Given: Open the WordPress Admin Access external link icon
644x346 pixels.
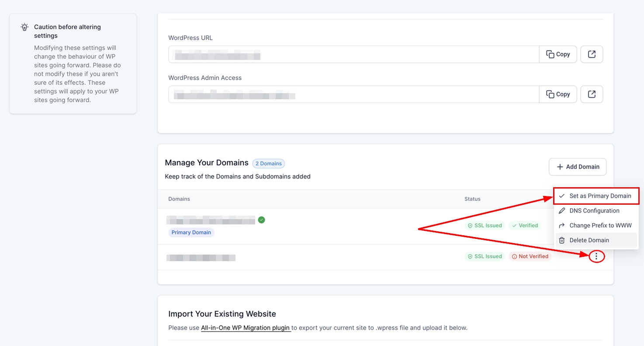Looking at the screenshot, I should (592, 94).
